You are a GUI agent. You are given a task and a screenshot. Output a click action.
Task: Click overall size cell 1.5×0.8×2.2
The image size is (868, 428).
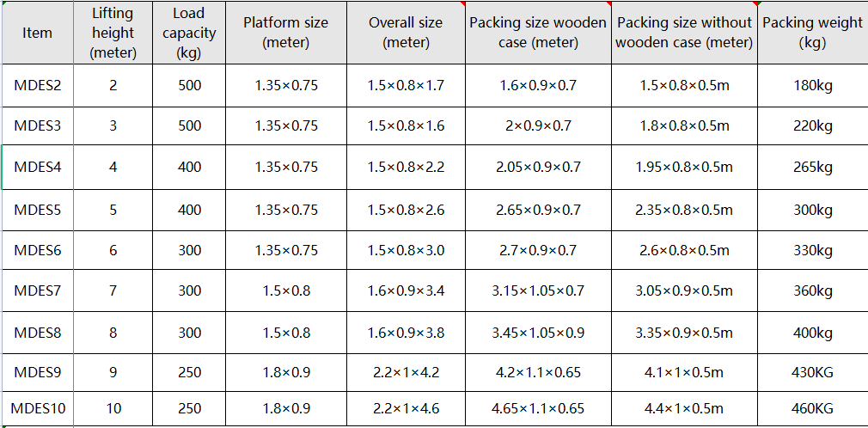point(406,167)
